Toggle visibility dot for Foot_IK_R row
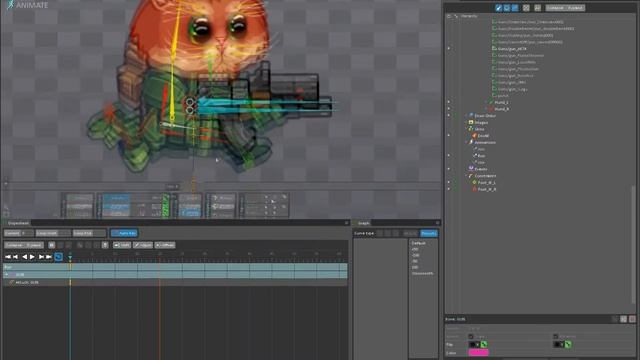 pos(449,189)
